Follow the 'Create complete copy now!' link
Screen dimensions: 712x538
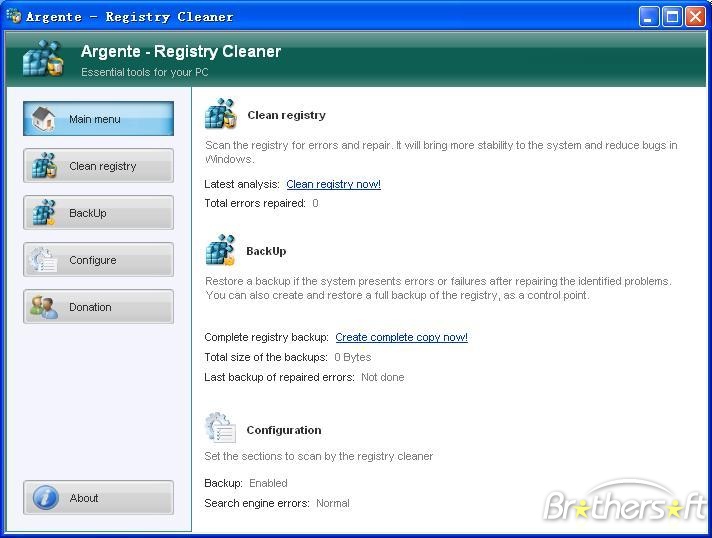[401, 337]
